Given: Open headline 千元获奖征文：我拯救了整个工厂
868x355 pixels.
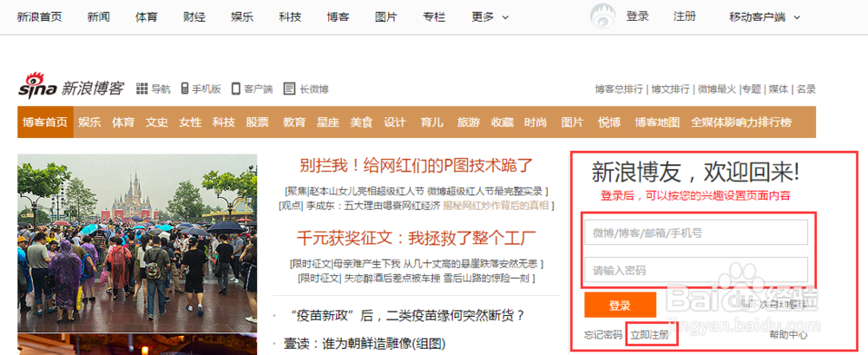Looking at the screenshot, I should pyautogui.click(x=416, y=238).
